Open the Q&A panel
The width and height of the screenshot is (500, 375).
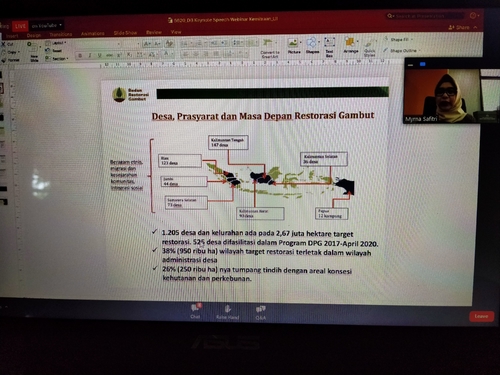pos(261,313)
